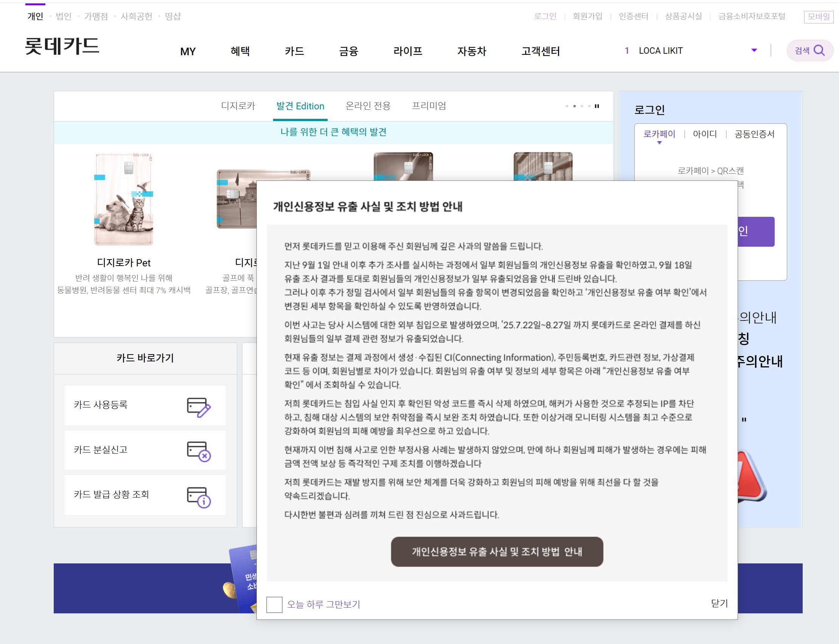The image size is (839, 644).
Task: Click the lost card report icon
Action: [x=199, y=451]
